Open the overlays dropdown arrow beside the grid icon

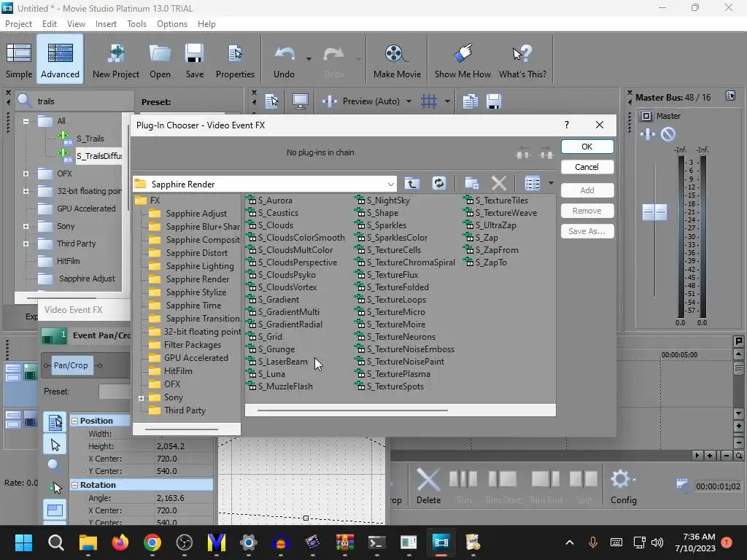point(447,101)
